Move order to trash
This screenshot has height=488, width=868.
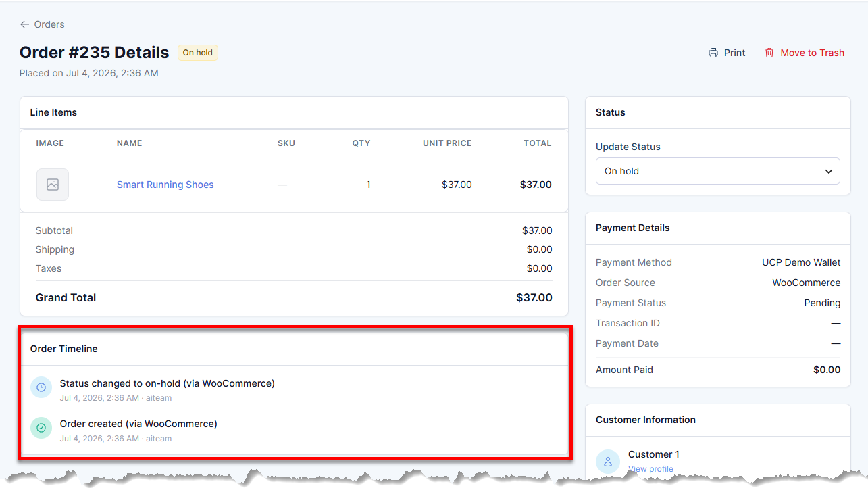click(x=805, y=53)
